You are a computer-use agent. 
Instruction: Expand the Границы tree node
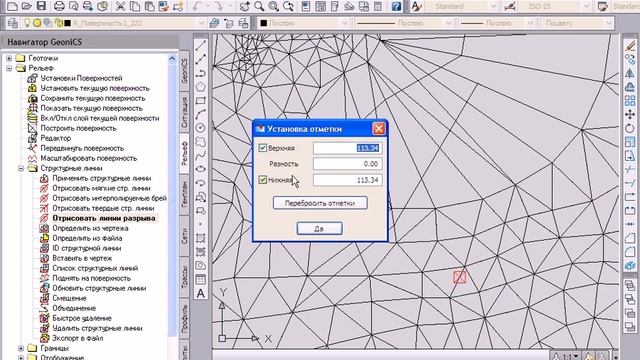click(x=21, y=348)
